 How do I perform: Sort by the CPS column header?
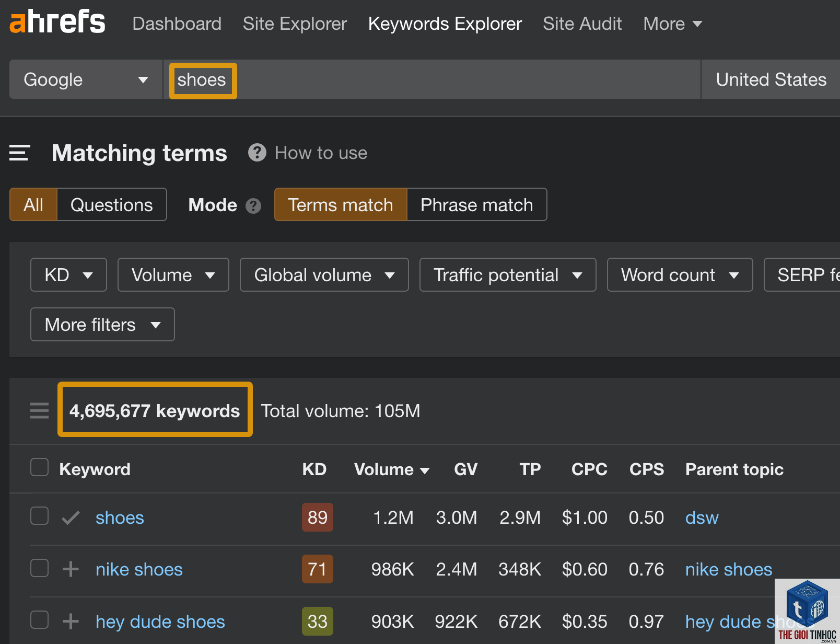coord(647,469)
